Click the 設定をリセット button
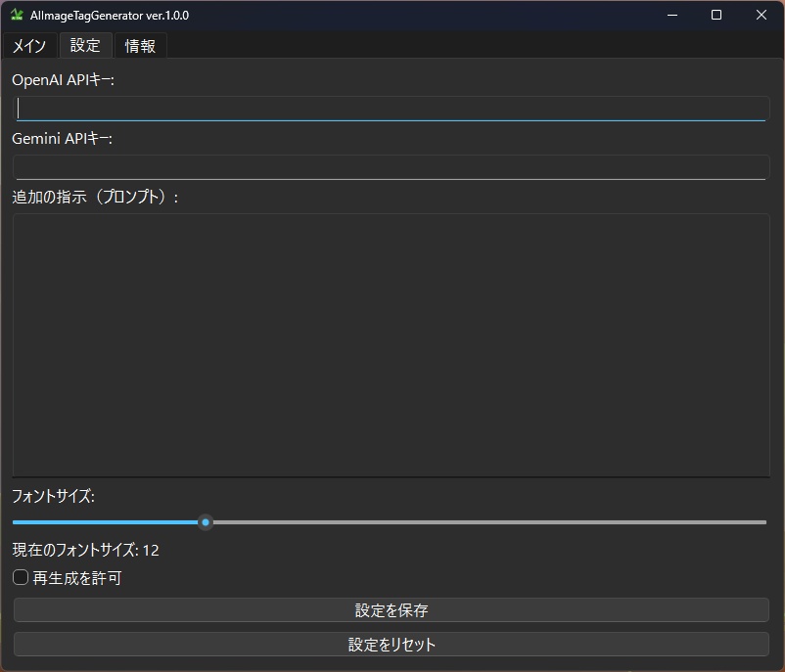785x672 pixels. pos(391,644)
